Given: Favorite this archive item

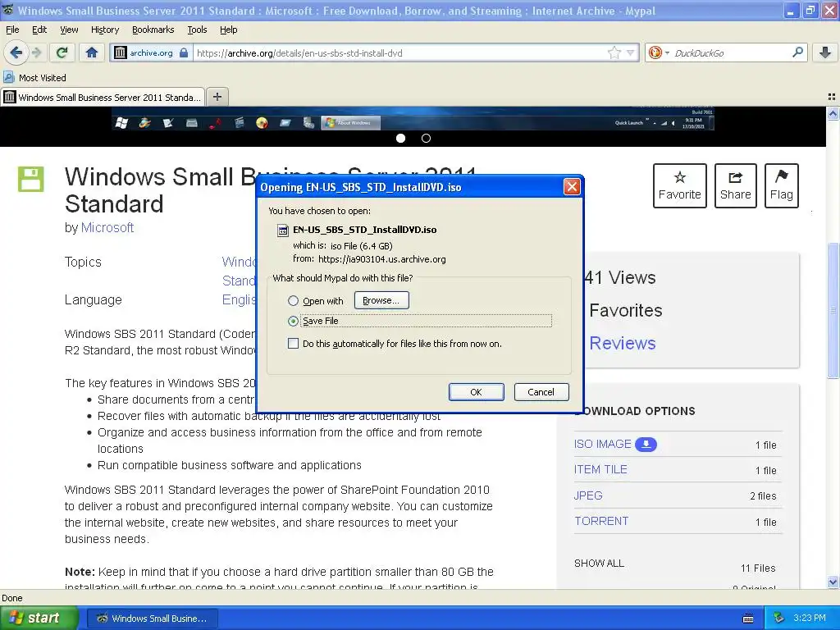Looking at the screenshot, I should [x=679, y=185].
